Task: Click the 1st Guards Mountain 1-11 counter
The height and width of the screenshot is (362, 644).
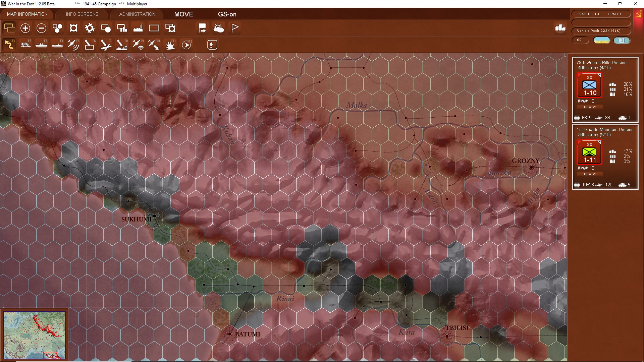Action: click(x=589, y=152)
